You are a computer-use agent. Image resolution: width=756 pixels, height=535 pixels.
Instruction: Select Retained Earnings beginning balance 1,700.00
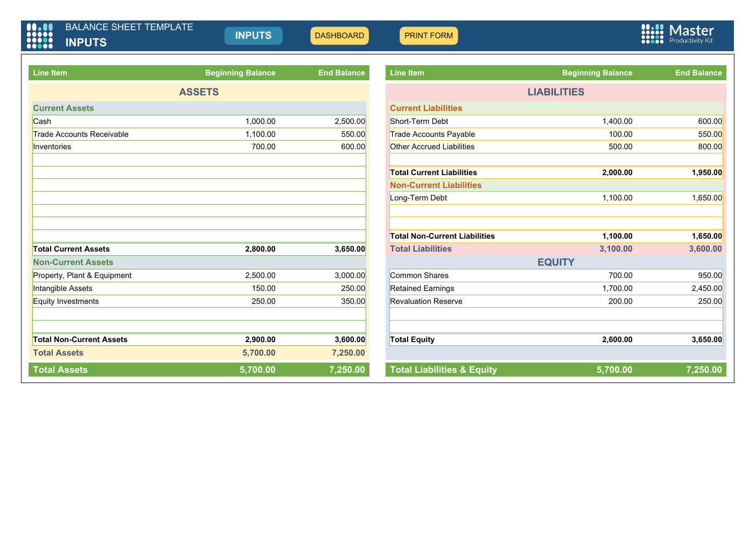point(617,288)
